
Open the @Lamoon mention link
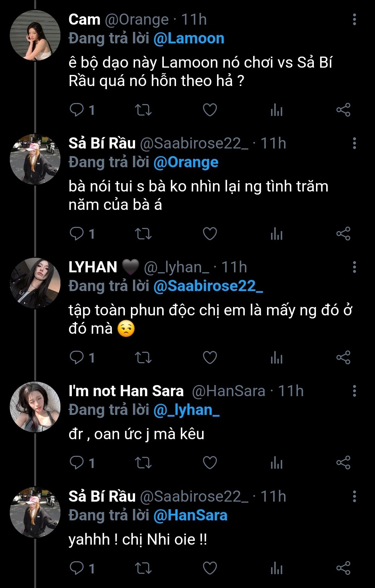click(x=189, y=39)
